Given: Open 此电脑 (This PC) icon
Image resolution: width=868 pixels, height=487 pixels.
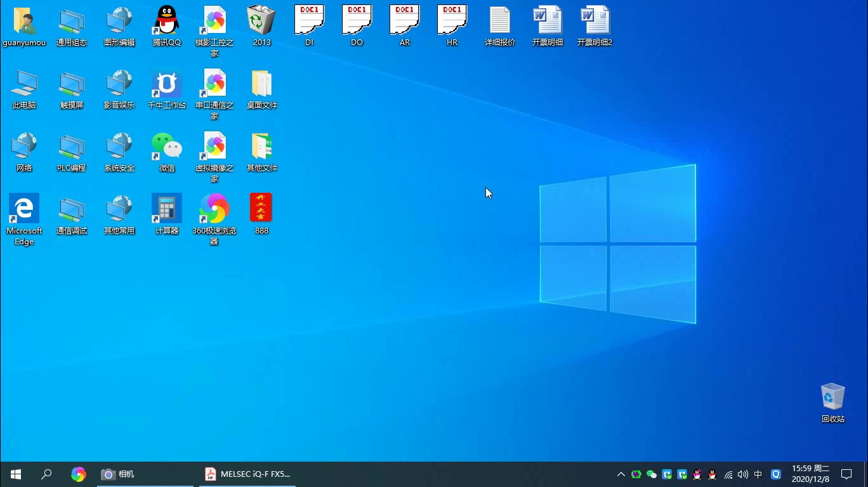Looking at the screenshot, I should [24, 89].
